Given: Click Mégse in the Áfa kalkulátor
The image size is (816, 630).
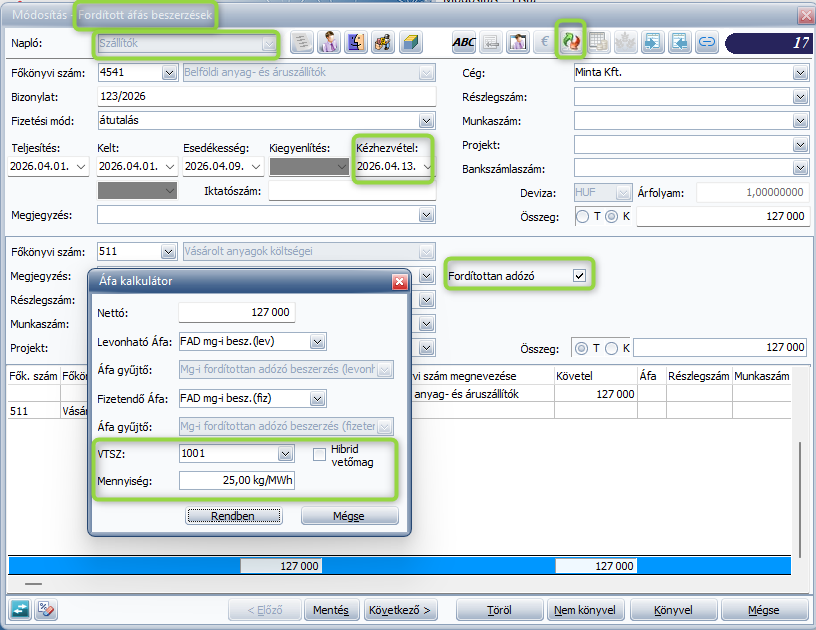Looking at the screenshot, I should pyautogui.click(x=349, y=516).
